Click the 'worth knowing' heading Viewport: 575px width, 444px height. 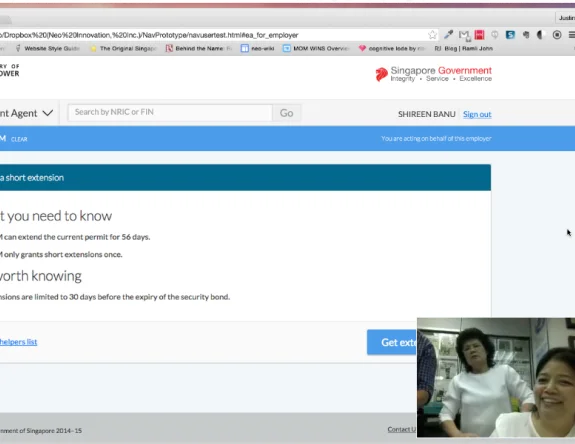(41, 276)
